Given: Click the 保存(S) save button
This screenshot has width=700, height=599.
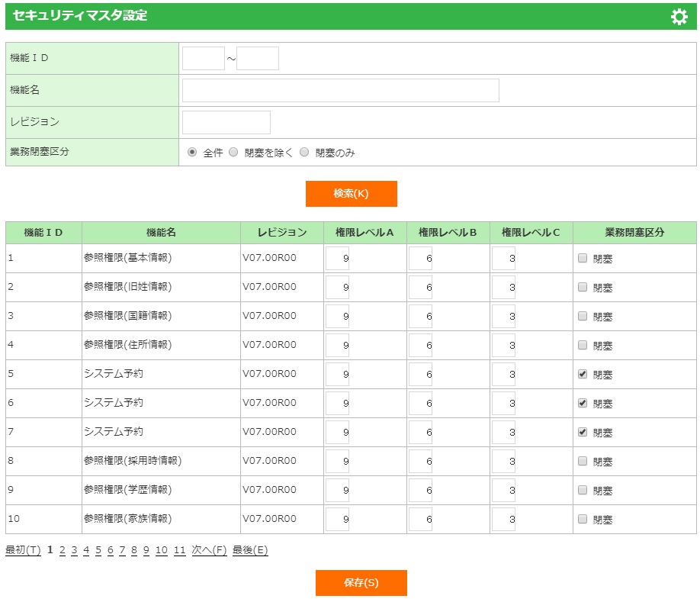Looking at the screenshot, I should pos(361,583).
